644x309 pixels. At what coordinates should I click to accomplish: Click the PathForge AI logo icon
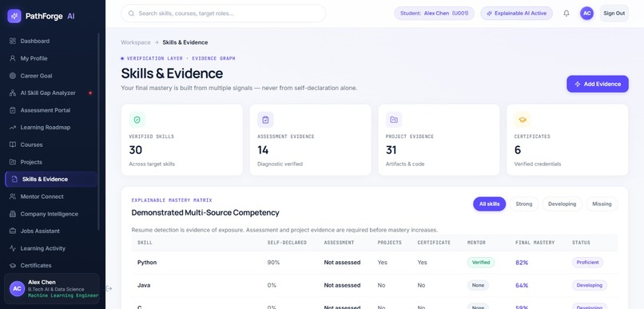pyautogui.click(x=14, y=16)
